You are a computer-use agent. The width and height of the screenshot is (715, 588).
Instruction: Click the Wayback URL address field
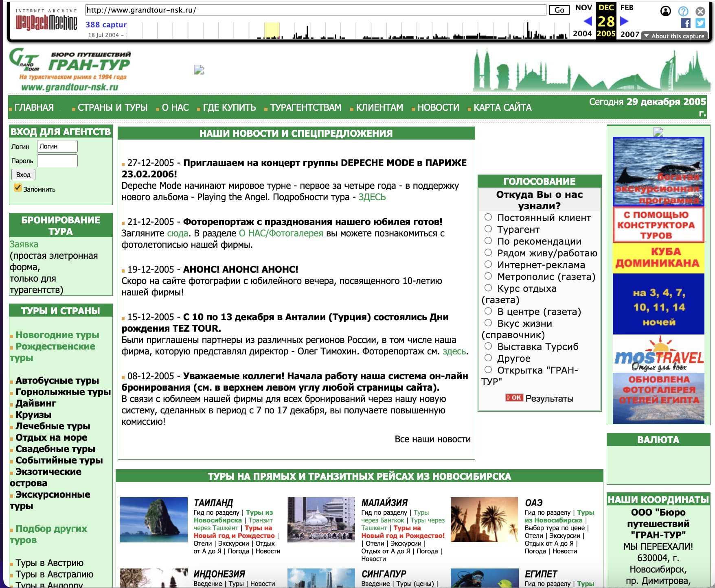click(x=316, y=10)
